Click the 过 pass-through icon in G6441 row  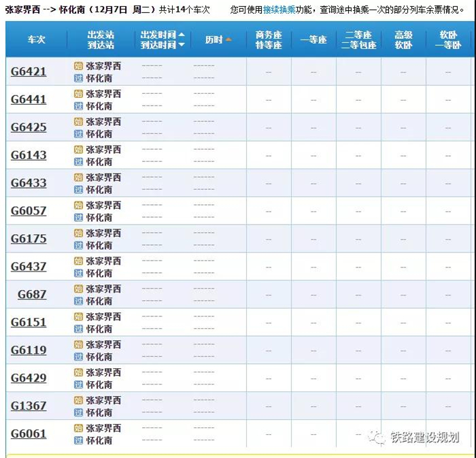78,106
